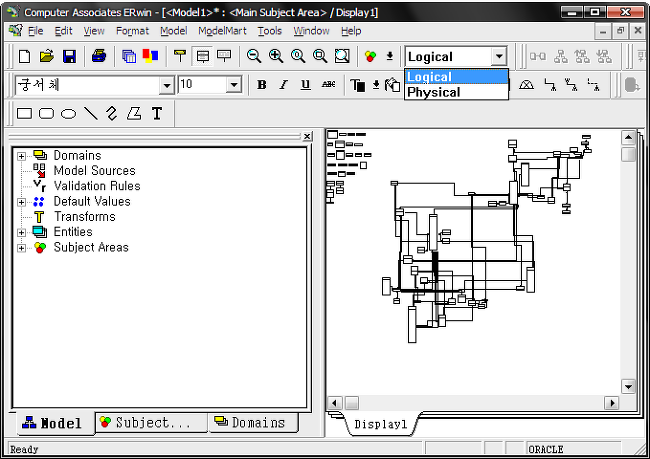This screenshot has height=459, width=650.
Task: Switch to the Domains tab in explorer
Action: click(254, 423)
